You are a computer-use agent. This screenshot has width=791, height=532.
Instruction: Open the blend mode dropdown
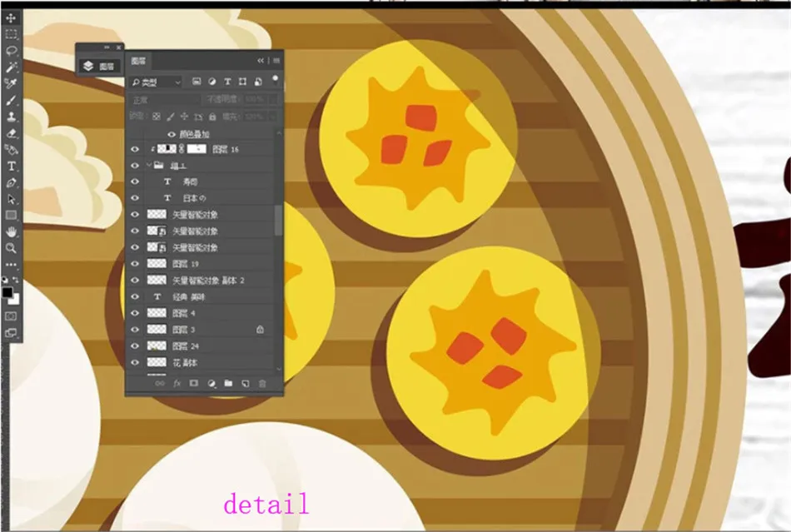(164, 100)
